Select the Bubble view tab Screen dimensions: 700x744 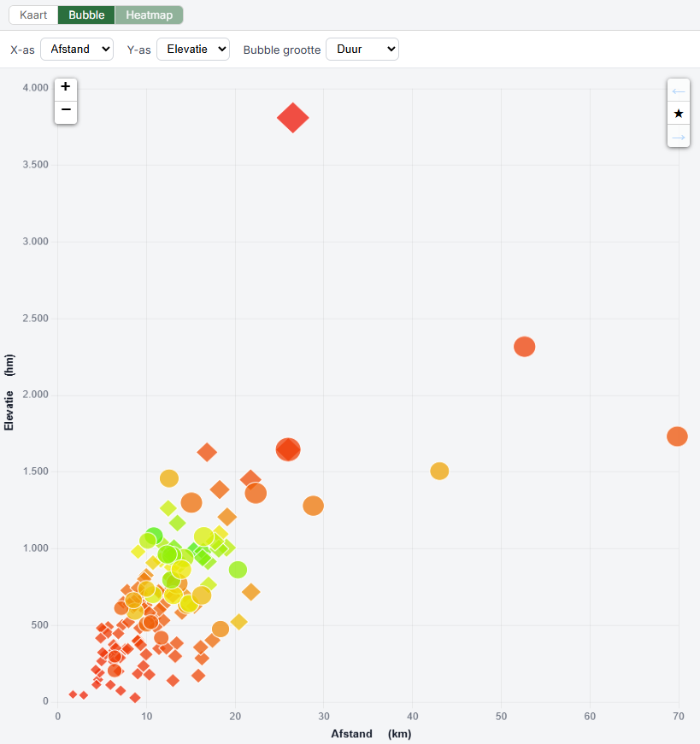click(x=86, y=15)
